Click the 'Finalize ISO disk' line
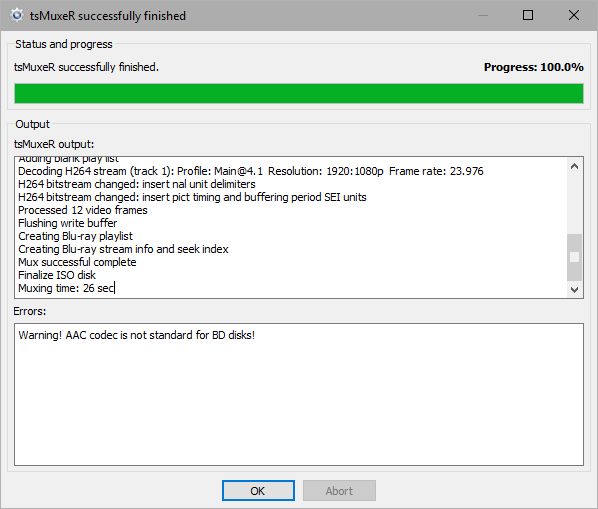Viewport: 598px width, 509px height. tap(57, 275)
